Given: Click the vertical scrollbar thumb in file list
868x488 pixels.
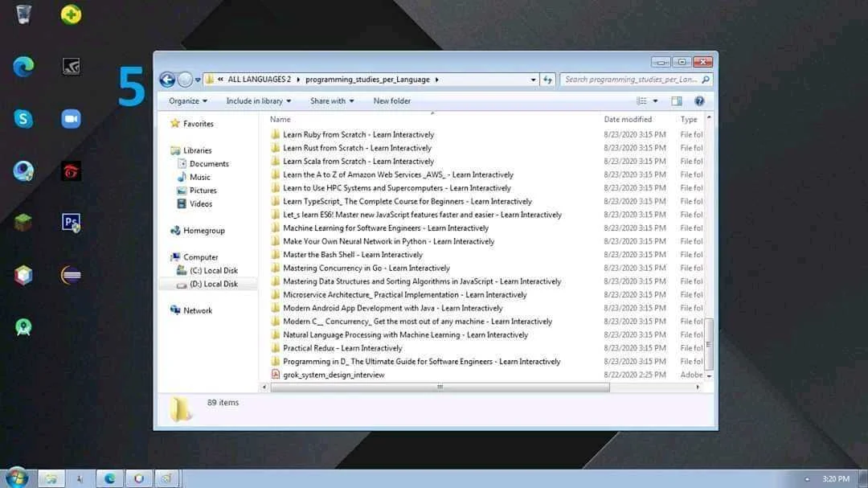Looking at the screenshot, I should (709, 344).
